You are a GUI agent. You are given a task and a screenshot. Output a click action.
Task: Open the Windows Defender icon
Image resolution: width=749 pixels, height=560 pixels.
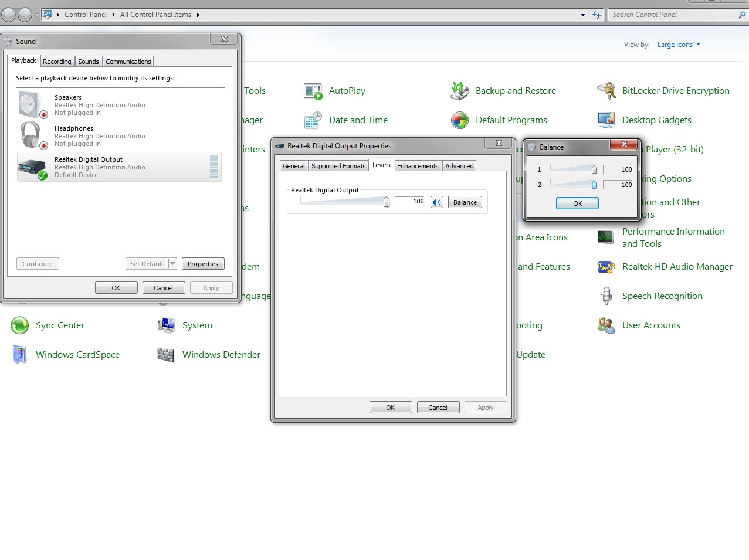click(167, 355)
